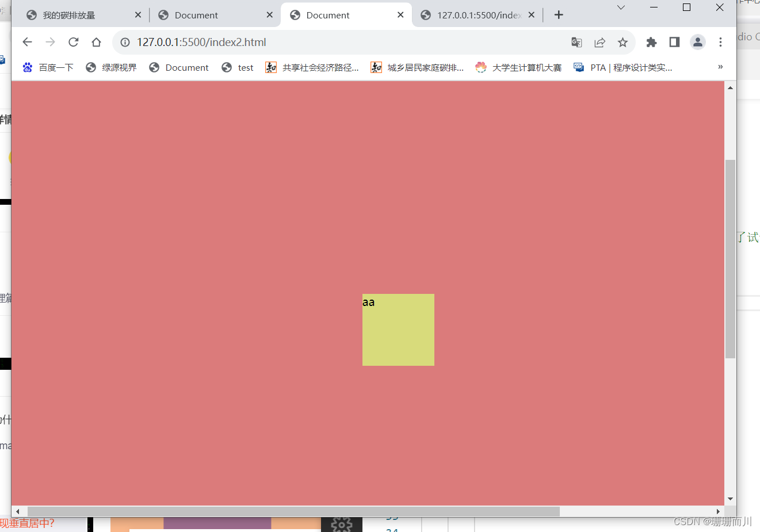Click the scroll right arrow
The height and width of the screenshot is (532, 760).
718,511
